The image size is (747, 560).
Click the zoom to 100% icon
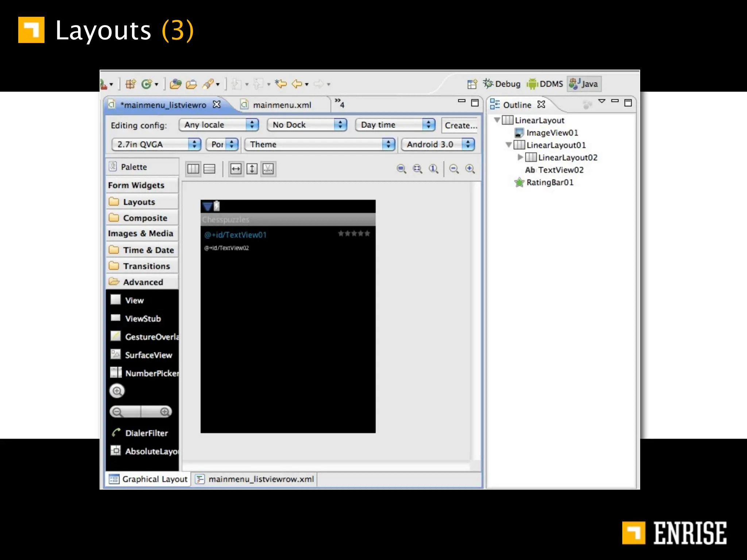point(433,169)
